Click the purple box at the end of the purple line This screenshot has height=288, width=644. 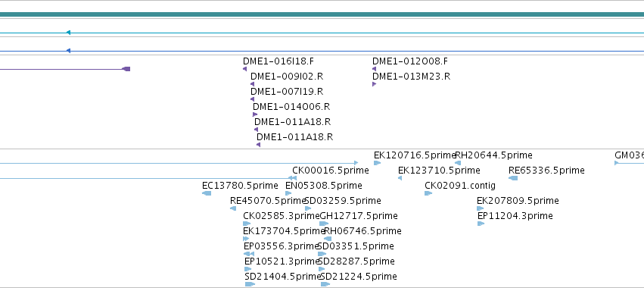tap(127, 69)
